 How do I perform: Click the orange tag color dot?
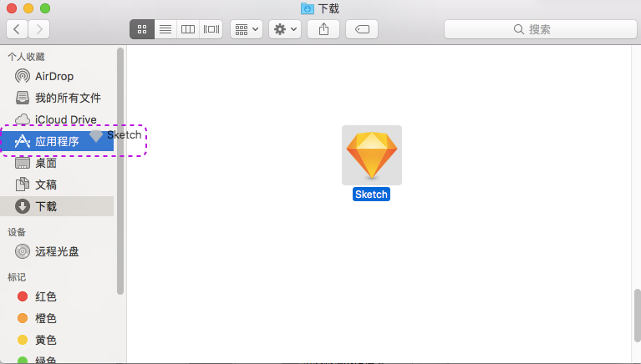pos(23,318)
